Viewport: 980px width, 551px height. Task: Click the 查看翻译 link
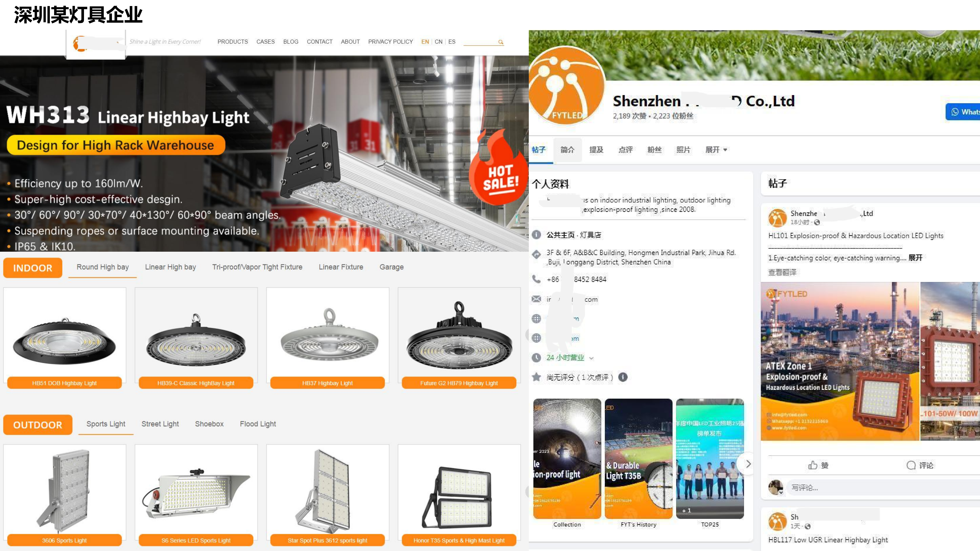coord(782,272)
